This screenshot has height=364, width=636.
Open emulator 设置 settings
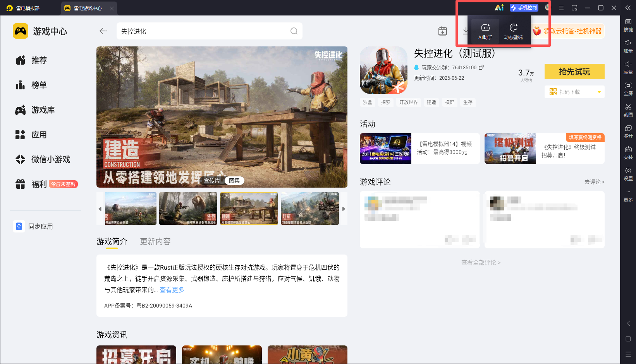pos(628,174)
